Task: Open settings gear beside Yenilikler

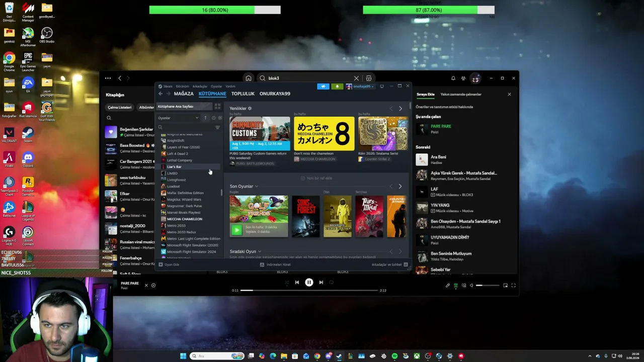Action: (250, 109)
